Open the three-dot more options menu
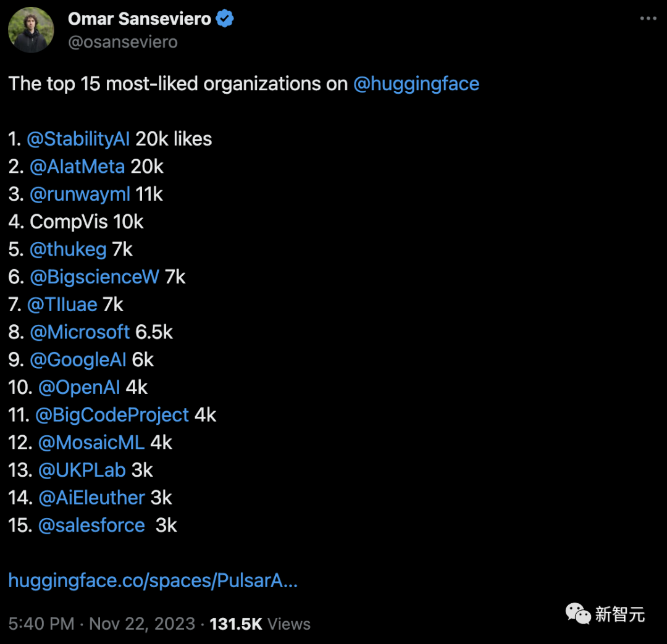 pyautogui.click(x=647, y=19)
